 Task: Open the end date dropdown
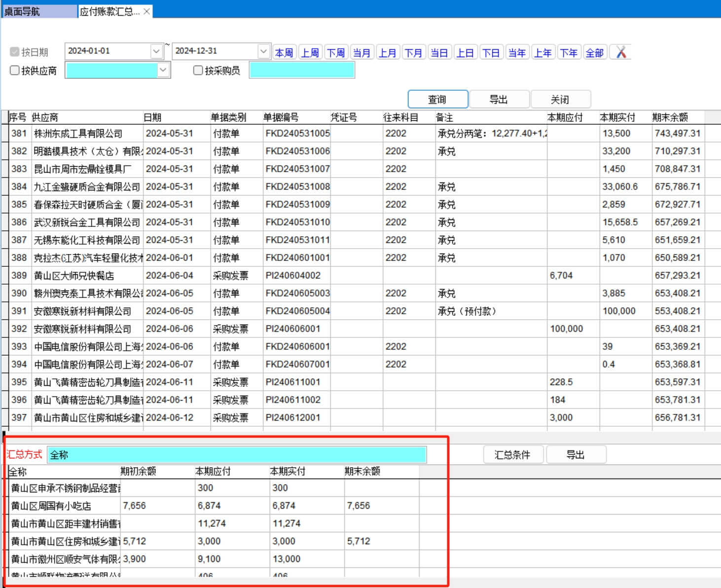point(263,51)
